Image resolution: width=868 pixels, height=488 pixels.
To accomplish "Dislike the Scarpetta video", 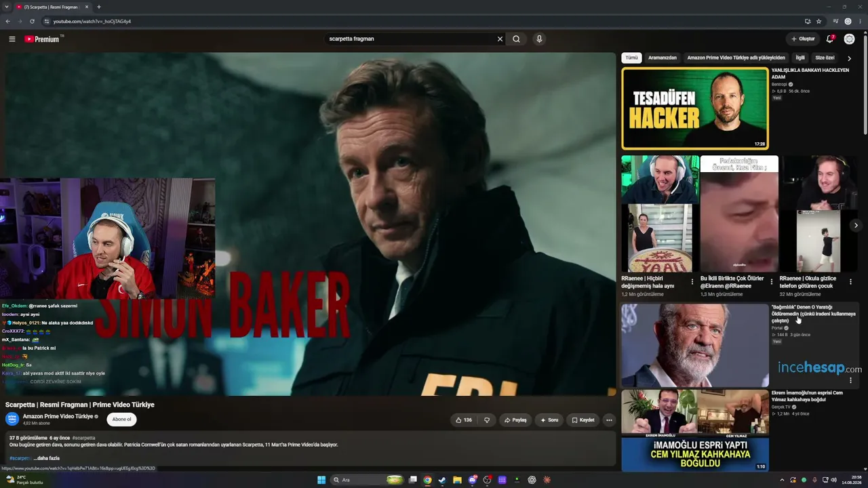I will point(486,420).
